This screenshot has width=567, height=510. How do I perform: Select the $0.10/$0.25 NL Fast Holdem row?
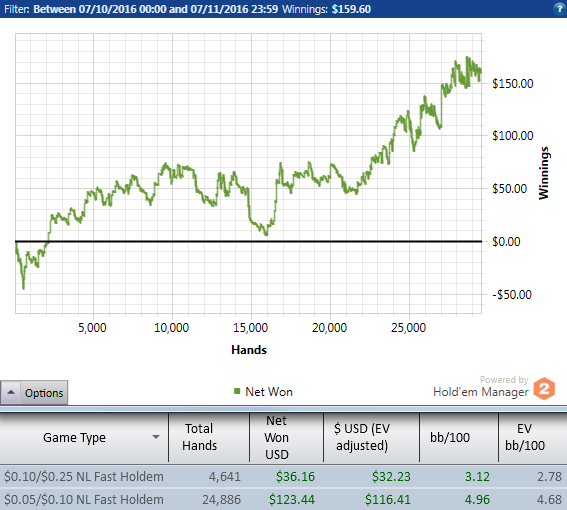point(284,476)
